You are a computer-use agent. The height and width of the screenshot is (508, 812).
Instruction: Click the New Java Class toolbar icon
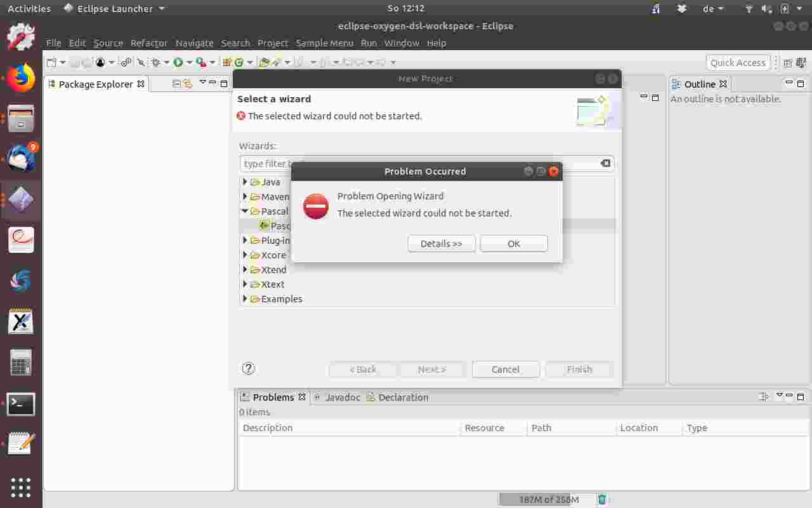(x=239, y=62)
